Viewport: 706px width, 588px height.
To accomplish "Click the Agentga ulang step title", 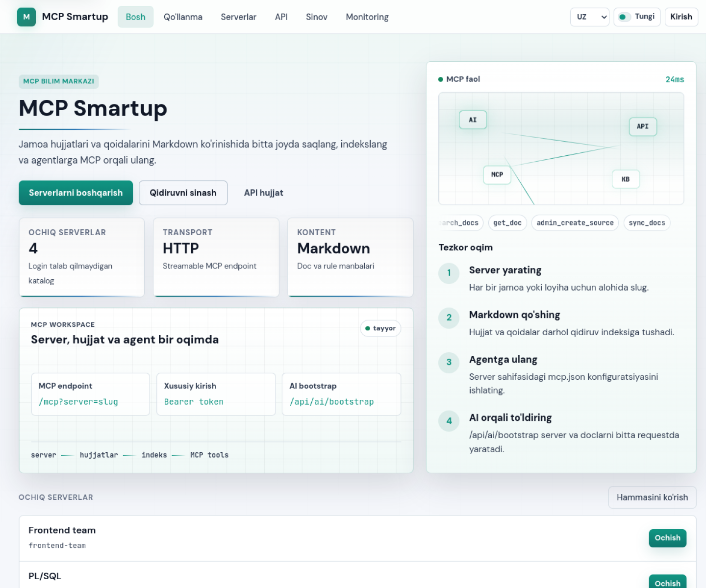I will click(503, 359).
